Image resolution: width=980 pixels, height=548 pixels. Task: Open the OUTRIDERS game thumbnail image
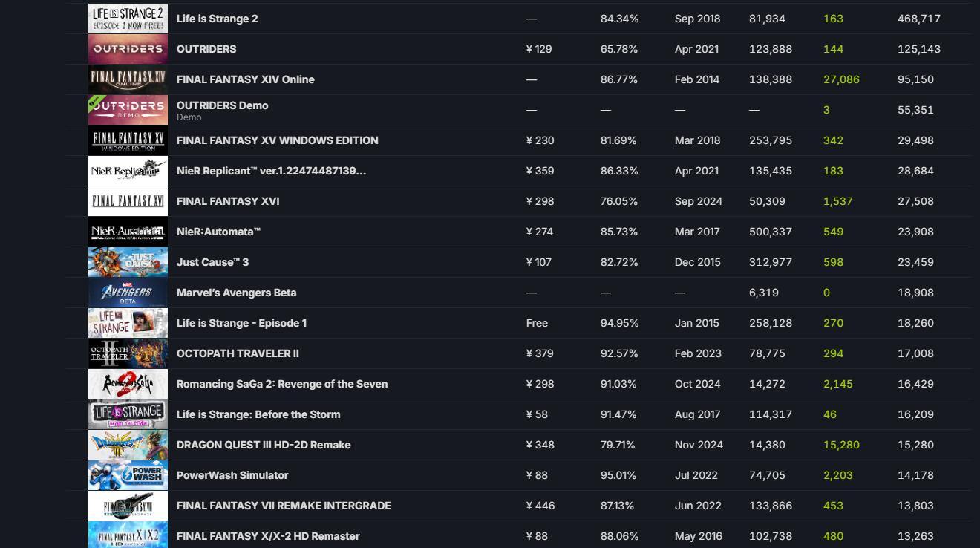point(128,49)
